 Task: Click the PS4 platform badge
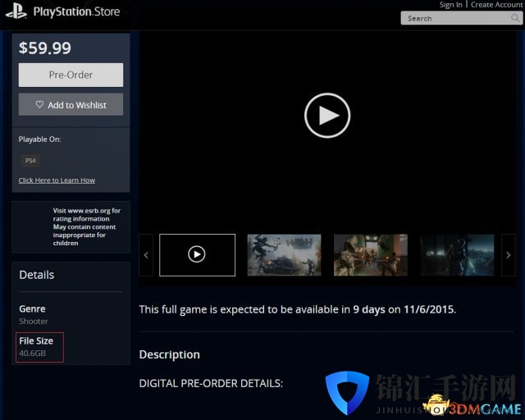(x=30, y=161)
